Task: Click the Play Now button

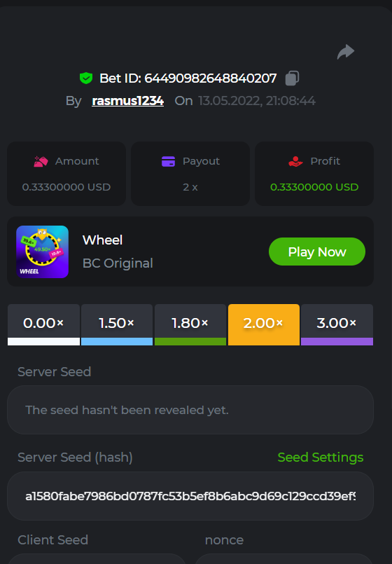Action: [317, 252]
